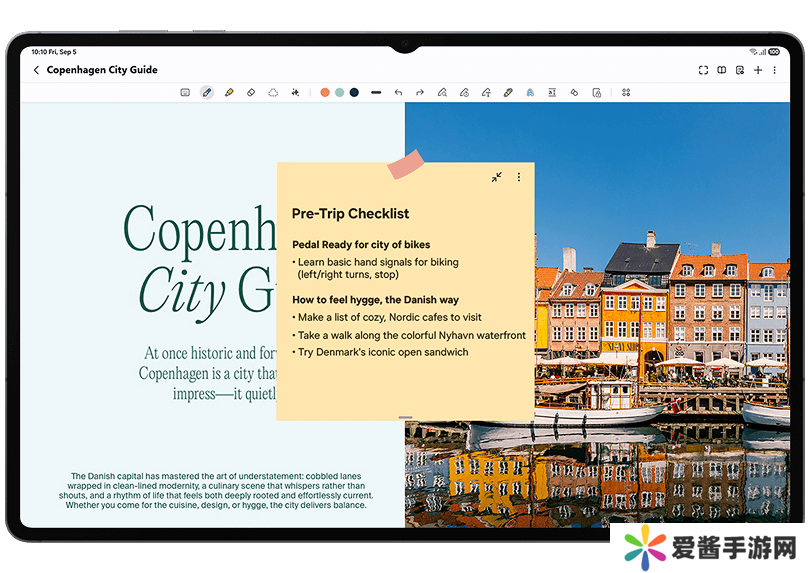Pick the dark navy pen color
This screenshot has width=810, height=573.
[354, 92]
